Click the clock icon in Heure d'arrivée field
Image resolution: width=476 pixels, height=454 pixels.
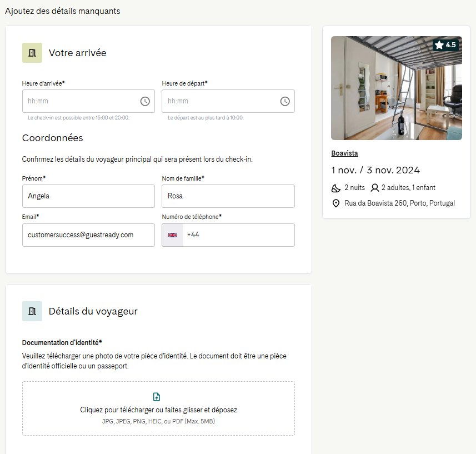[145, 101]
